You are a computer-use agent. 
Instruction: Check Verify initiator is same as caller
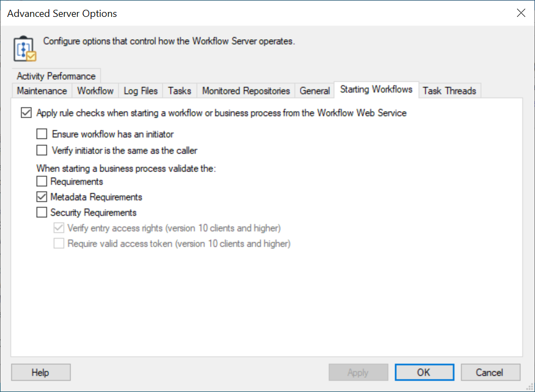[x=42, y=150]
